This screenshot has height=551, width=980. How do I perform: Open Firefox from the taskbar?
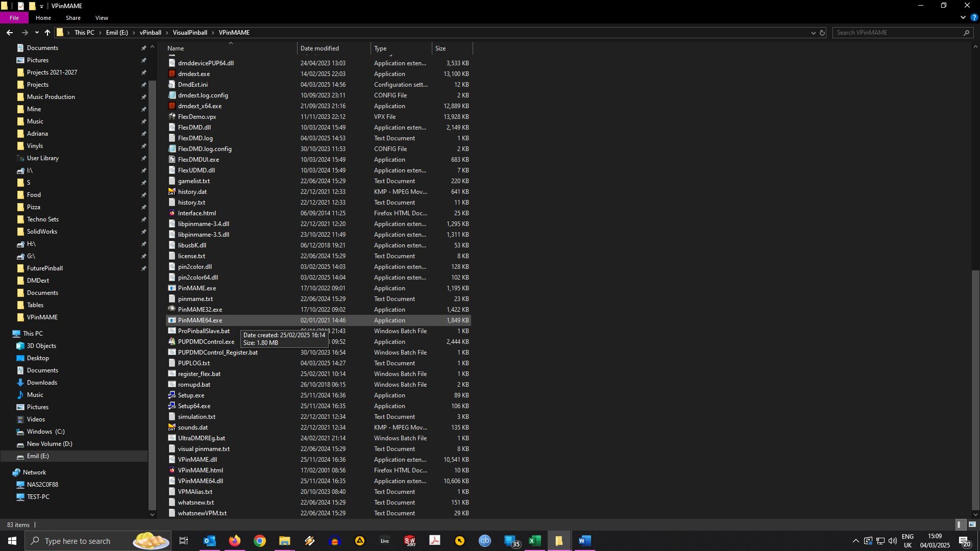234,541
